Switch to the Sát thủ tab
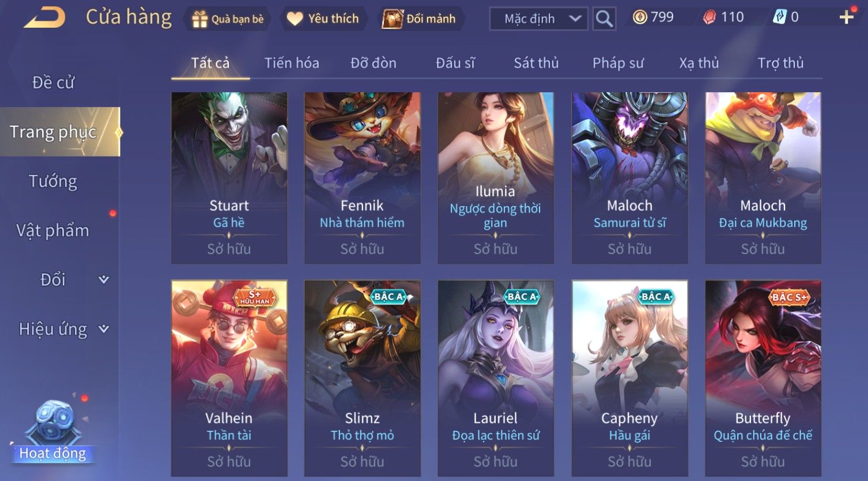Screen dimensions: 868x481 [536, 63]
